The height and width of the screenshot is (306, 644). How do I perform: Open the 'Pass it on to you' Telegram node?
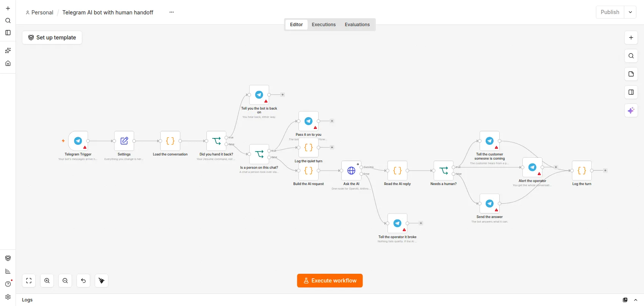click(308, 121)
